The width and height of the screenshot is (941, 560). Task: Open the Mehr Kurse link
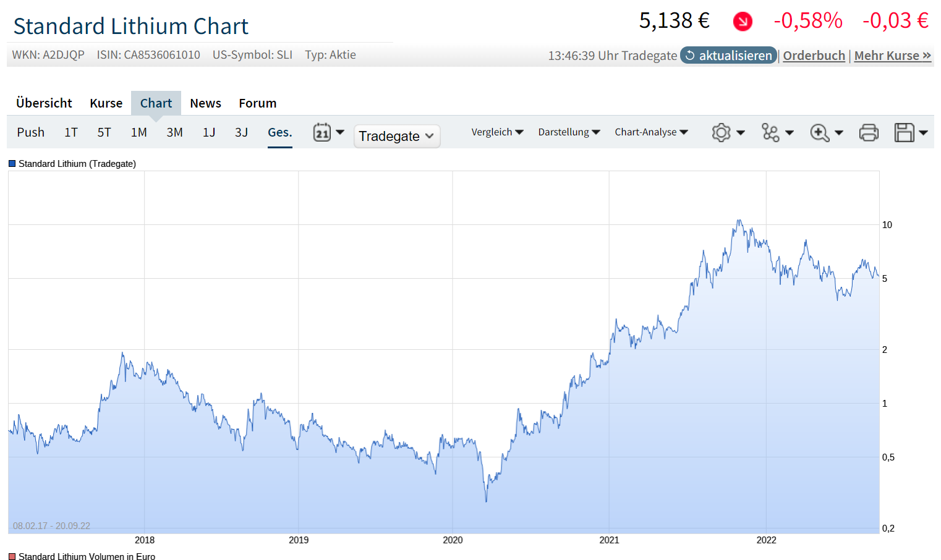[893, 56]
